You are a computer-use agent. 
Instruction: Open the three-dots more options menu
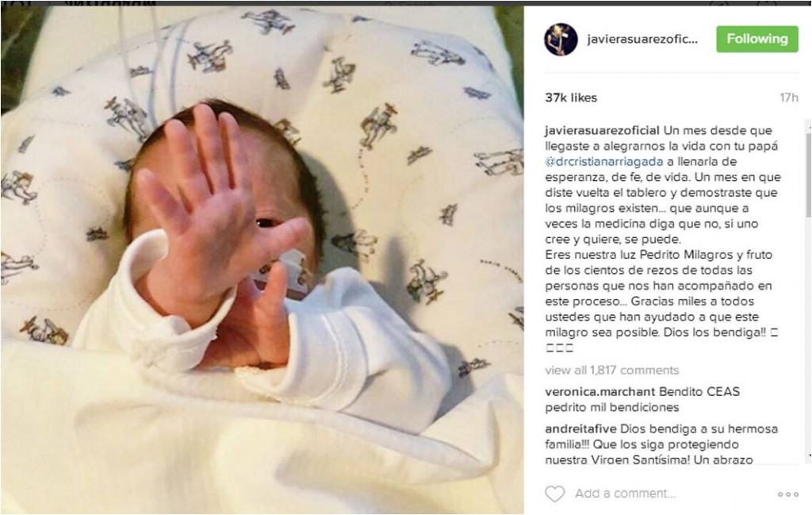788,494
